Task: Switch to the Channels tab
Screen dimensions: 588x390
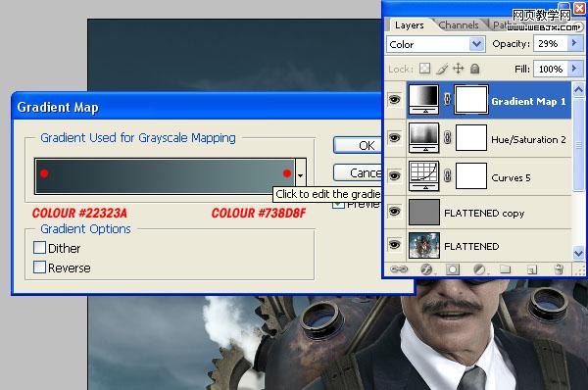Action: pos(459,25)
